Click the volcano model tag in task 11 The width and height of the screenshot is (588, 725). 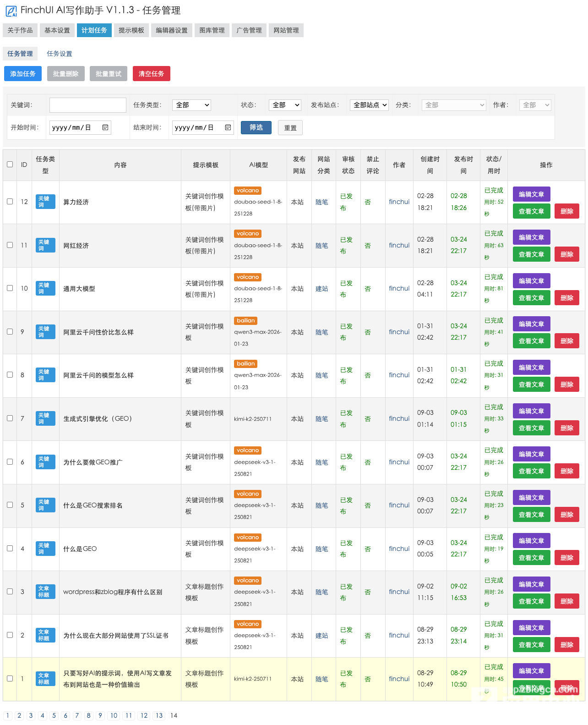tap(248, 234)
